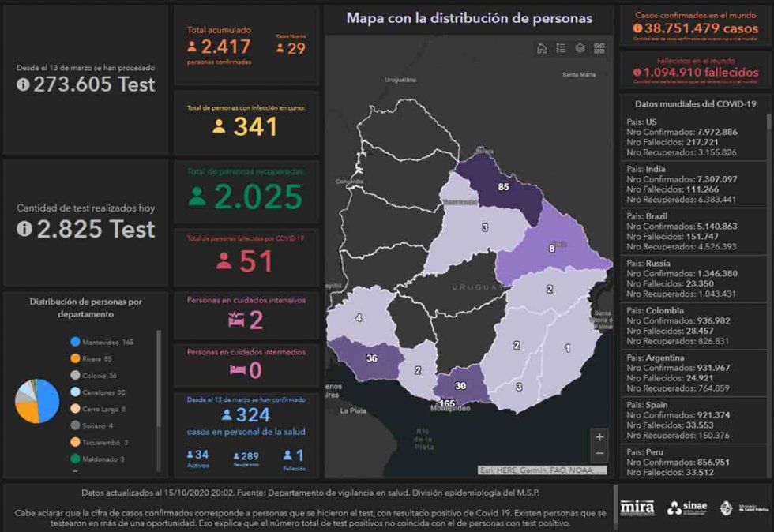Open the basemap gallery grid icon
This screenshot has width=774, height=532.
point(599,48)
